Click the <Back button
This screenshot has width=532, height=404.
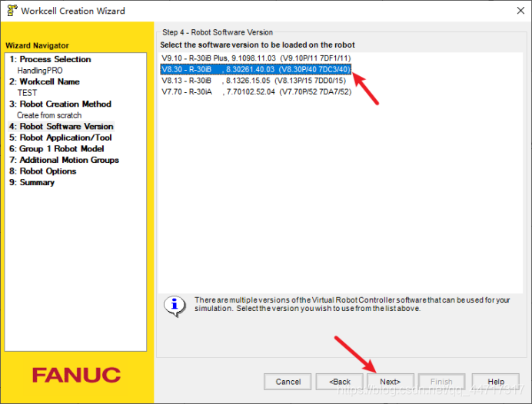(340, 382)
